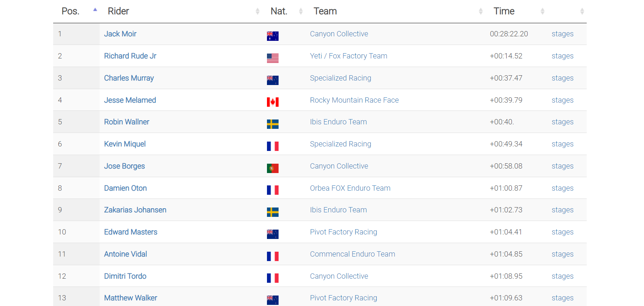
Task: Open the Yeti / Fox Factory Team page
Action: click(348, 56)
